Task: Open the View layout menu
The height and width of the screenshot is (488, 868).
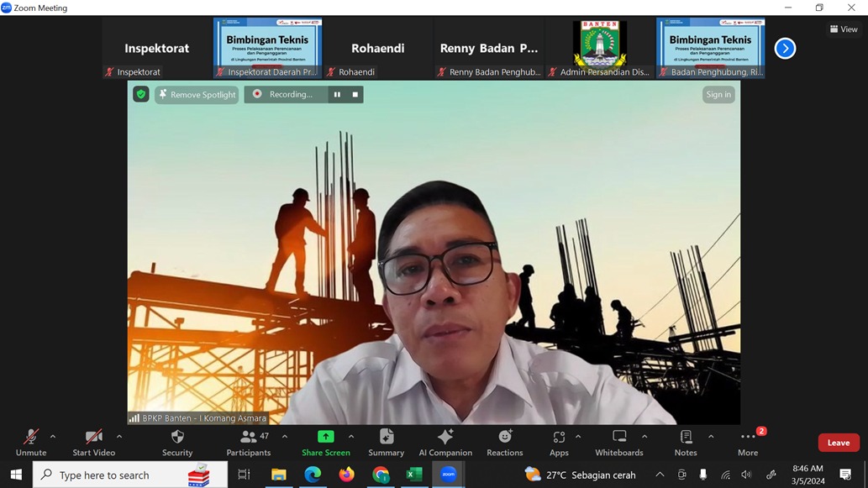Action: (844, 29)
